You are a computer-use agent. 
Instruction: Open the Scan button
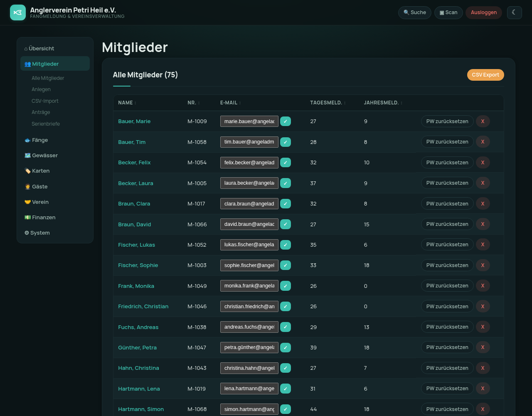[x=448, y=12]
